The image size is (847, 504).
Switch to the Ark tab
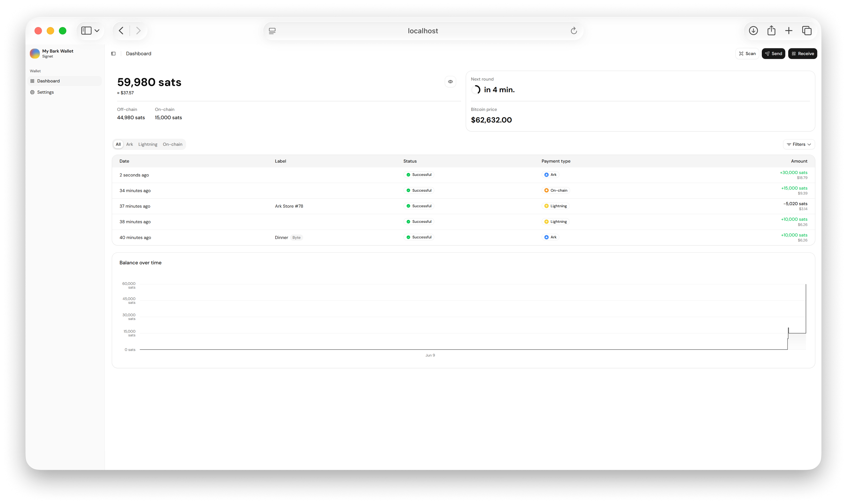tap(129, 144)
